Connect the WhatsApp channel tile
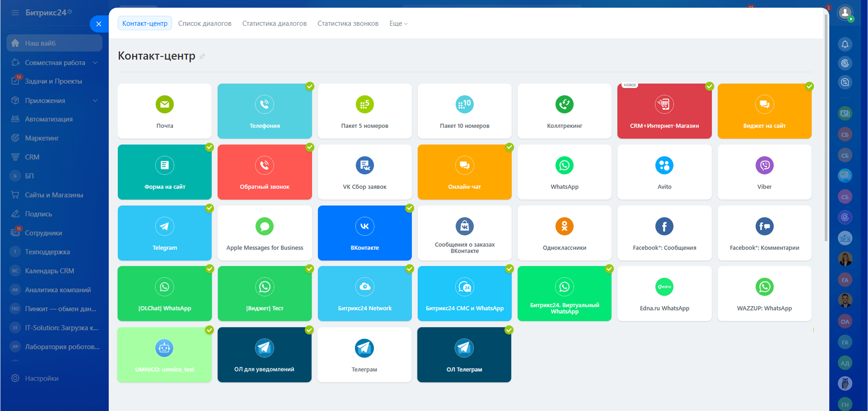This screenshot has width=868, height=411. tap(565, 172)
